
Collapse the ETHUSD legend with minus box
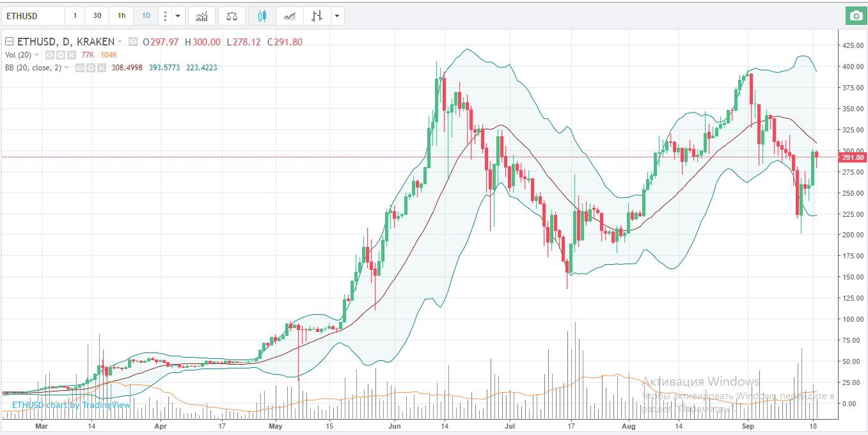tap(9, 42)
